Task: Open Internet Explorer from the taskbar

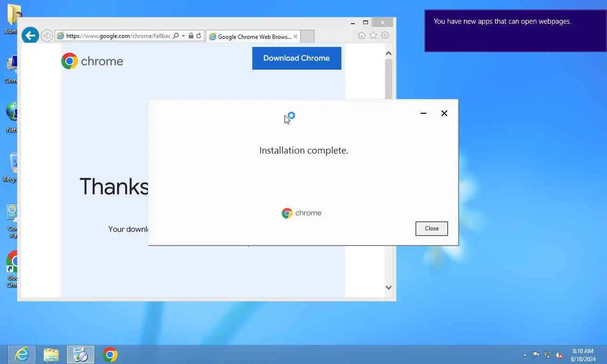Action: click(22, 355)
